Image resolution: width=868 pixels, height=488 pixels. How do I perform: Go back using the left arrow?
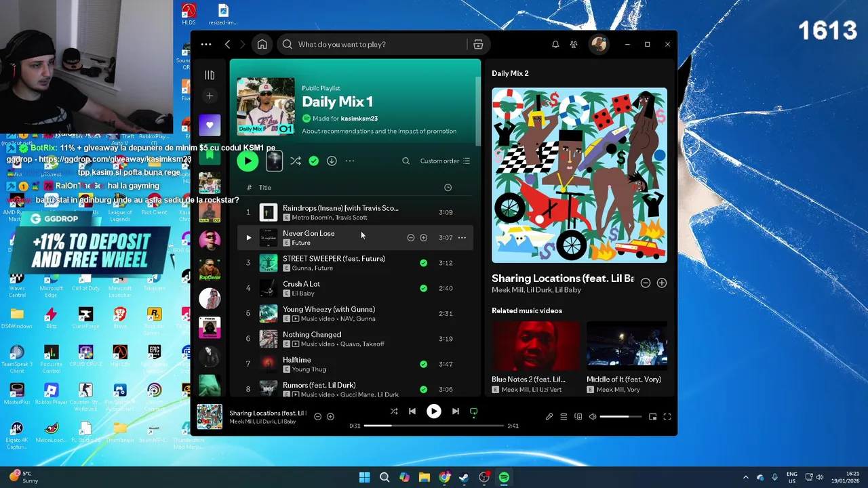click(227, 44)
